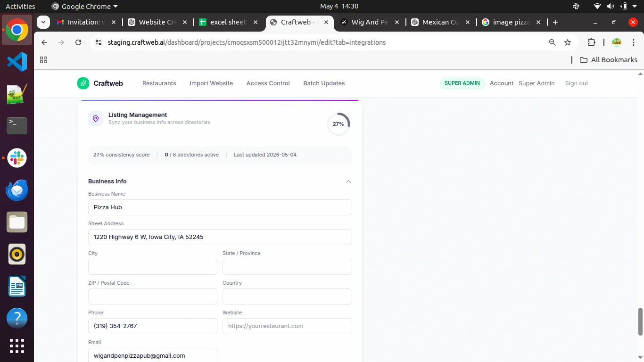Collapse the Business Info section

coord(348,181)
